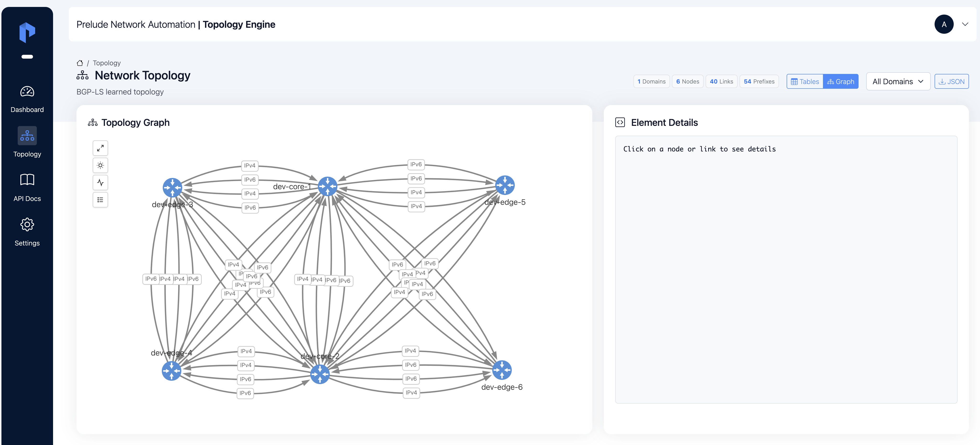980x445 pixels.
Task: Click top IPv6 link label between dev-core-1 and dev-edge-5
Action: tap(416, 164)
